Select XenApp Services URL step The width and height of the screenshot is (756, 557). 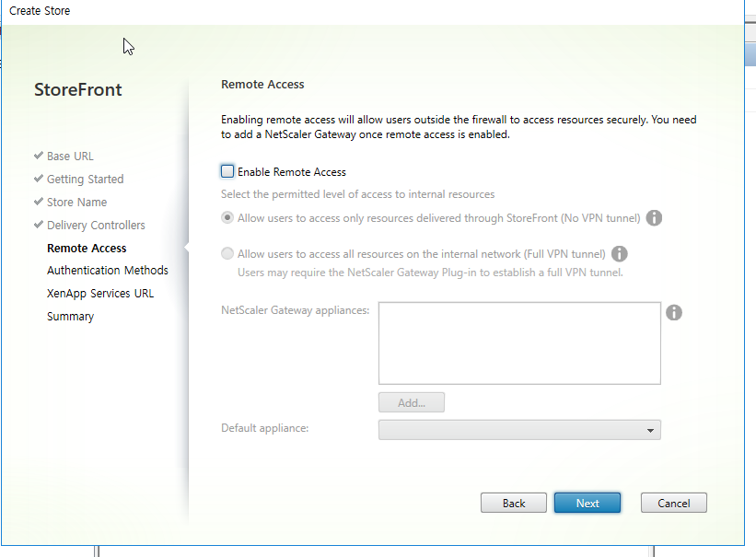coord(100,293)
